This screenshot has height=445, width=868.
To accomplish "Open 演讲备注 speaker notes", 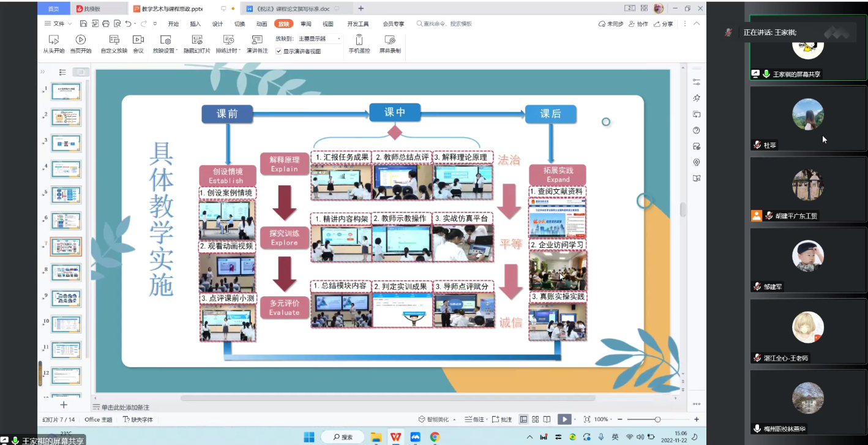I will coord(257,40).
